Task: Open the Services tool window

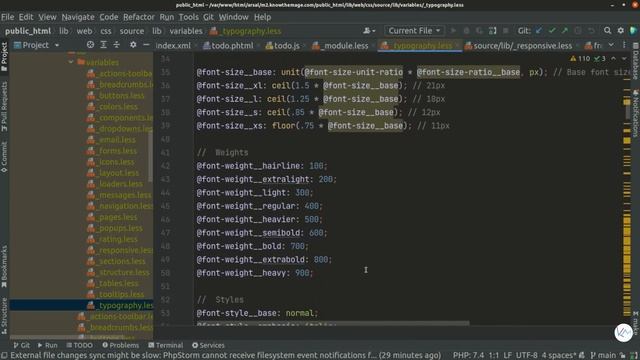Action: (x=208, y=345)
